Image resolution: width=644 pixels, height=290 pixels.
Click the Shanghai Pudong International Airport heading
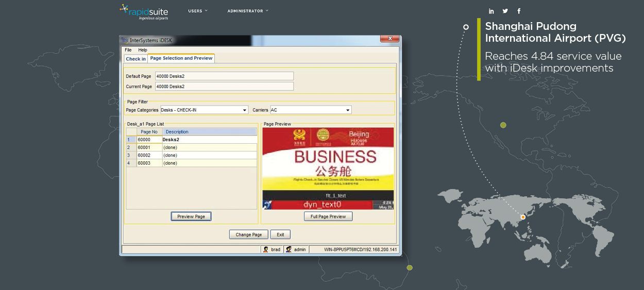[555, 32]
